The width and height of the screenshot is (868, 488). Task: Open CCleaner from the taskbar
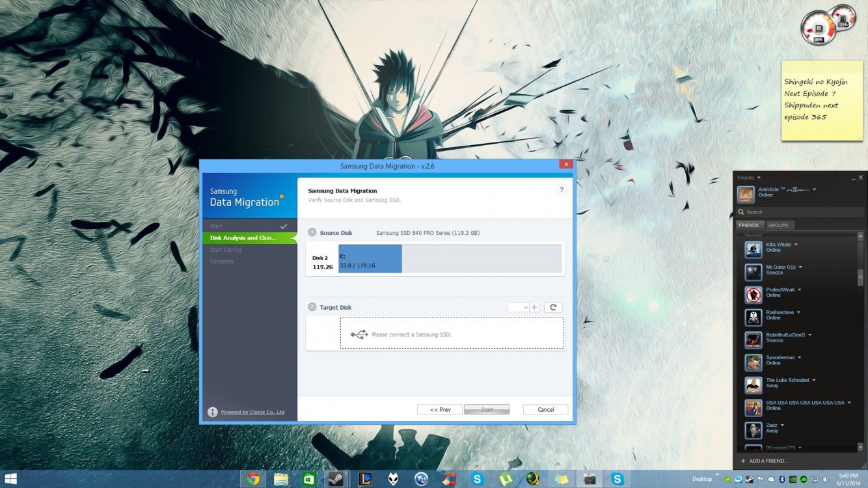[x=449, y=479]
